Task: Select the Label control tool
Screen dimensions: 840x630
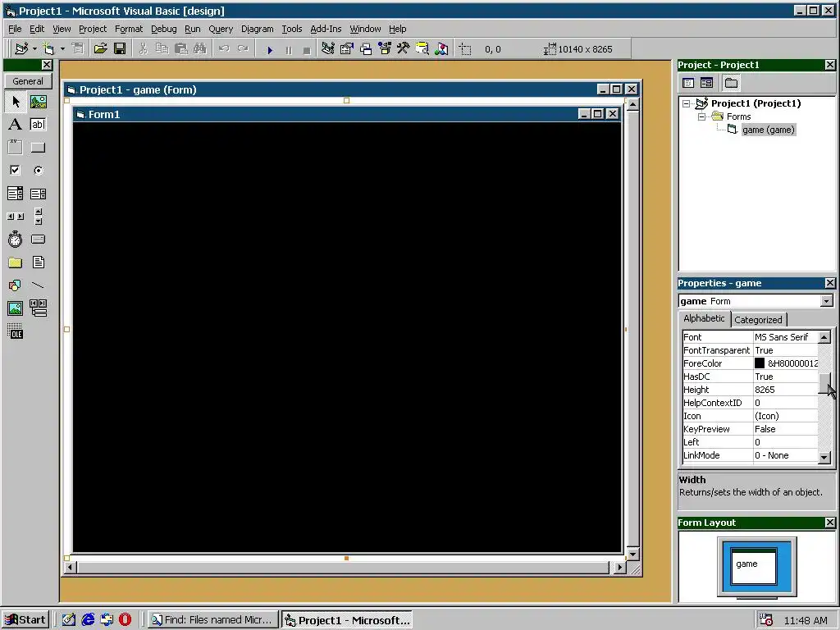Action: click(x=16, y=125)
